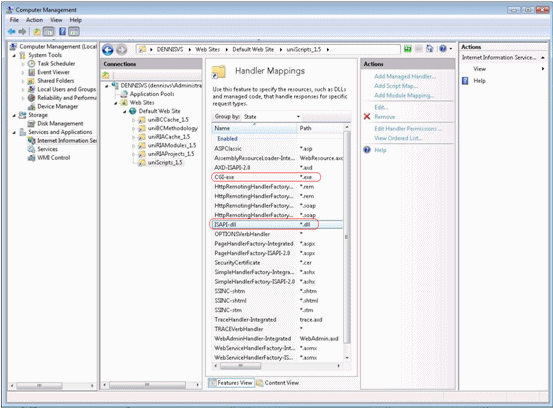This screenshot has width=553, height=408.
Task: Click Edit Handler Permissions link
Action: (408, 129)
